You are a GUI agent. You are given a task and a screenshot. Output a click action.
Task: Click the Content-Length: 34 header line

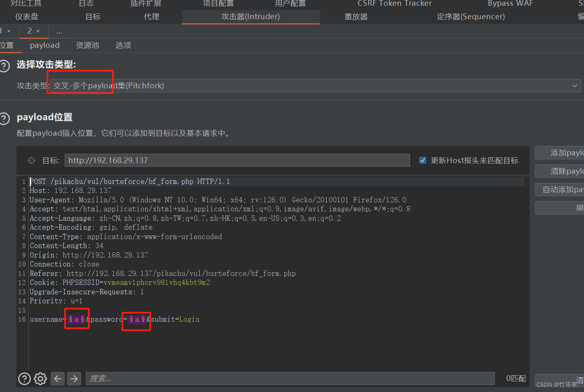[66, 246]
